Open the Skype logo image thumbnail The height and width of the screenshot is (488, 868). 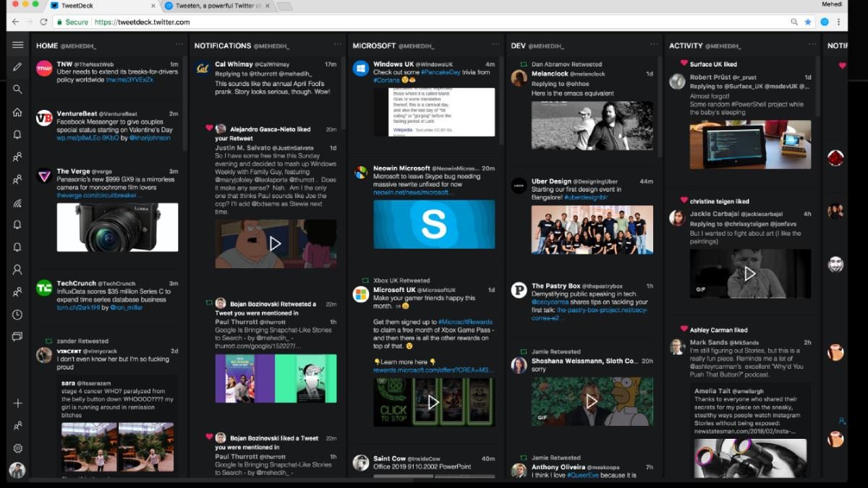434,224
